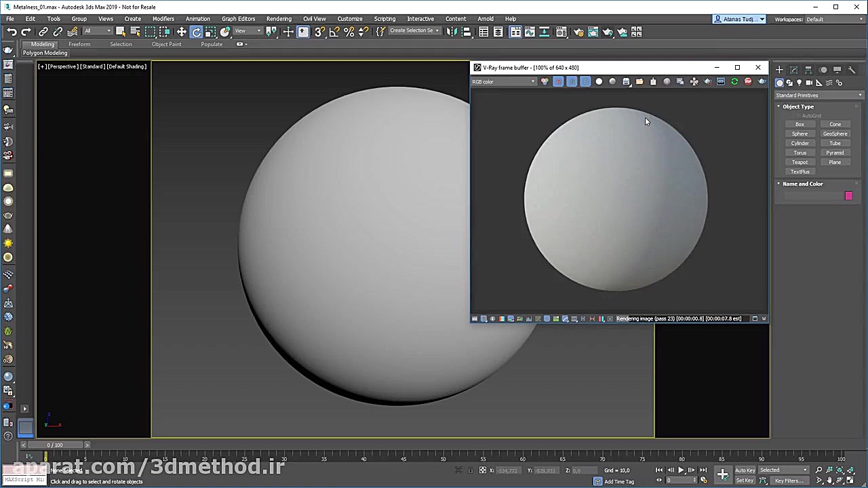868x488 pixels.
Task: Open the RGB color channel dropdown
Action: coord(504,82)
